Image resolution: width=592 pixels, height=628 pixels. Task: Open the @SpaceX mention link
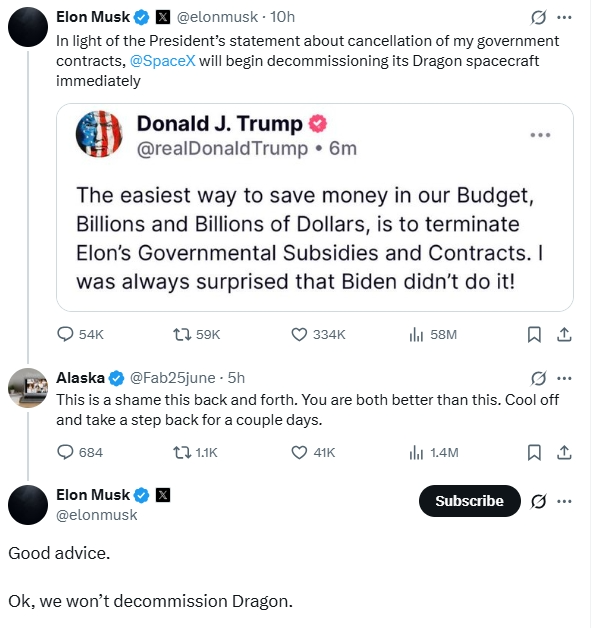(x=163, y=61)
